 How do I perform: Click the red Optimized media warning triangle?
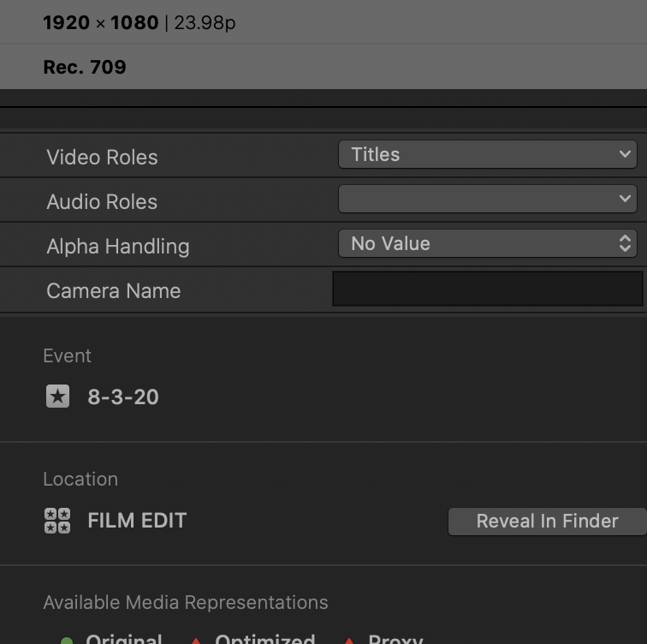(196, 640)
